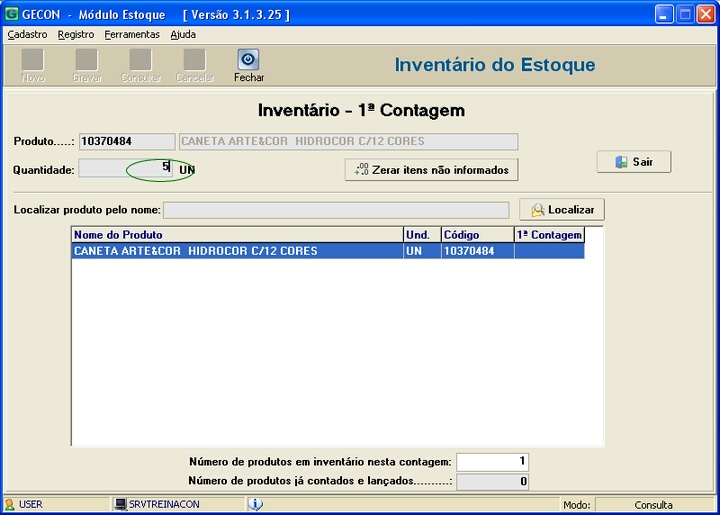Viewport: 720px width, 515px height.
Task: Click the Sair button
Action: pyautogui.click(x=634, y=162)
